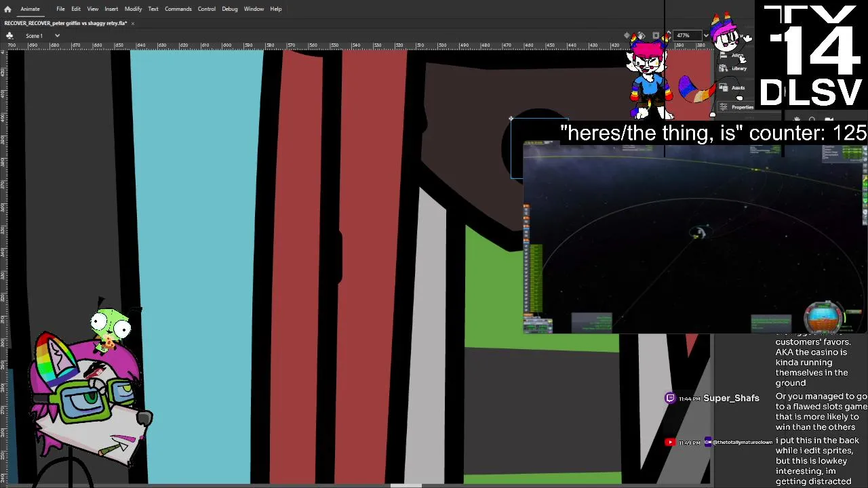Close the RECOVER_RECOVER document tab

(x=133, y=23)
